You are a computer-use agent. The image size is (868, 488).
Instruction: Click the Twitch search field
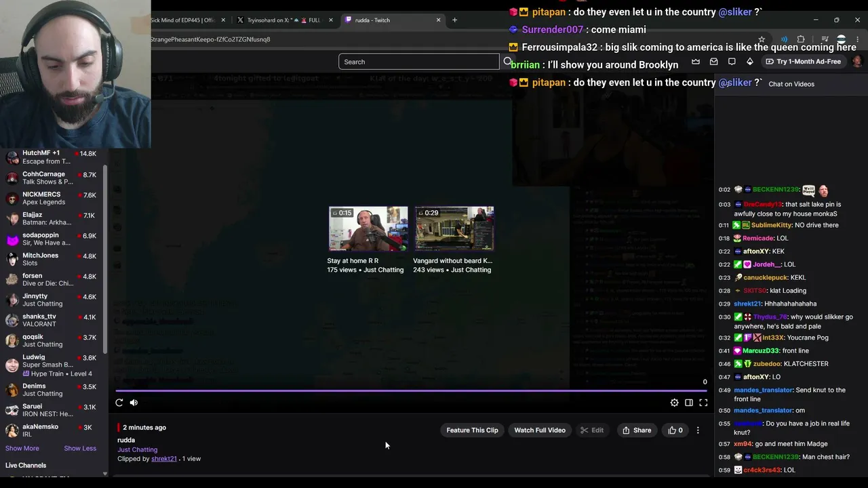[x=418, y=62]
